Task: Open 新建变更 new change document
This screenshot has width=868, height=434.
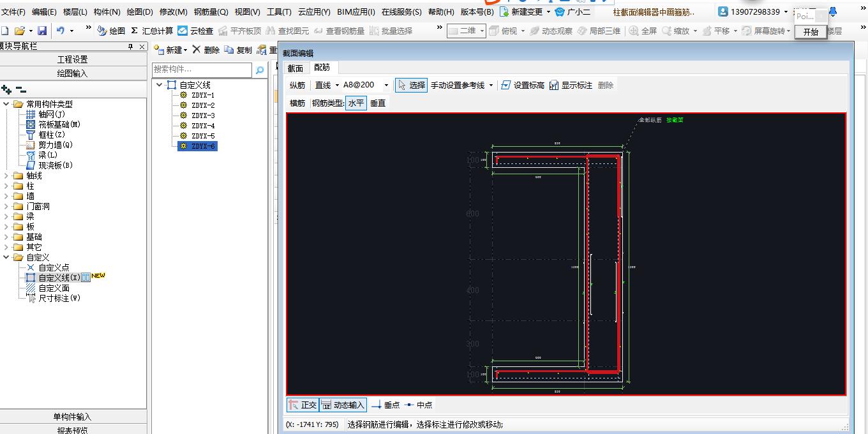Action: 521,11
